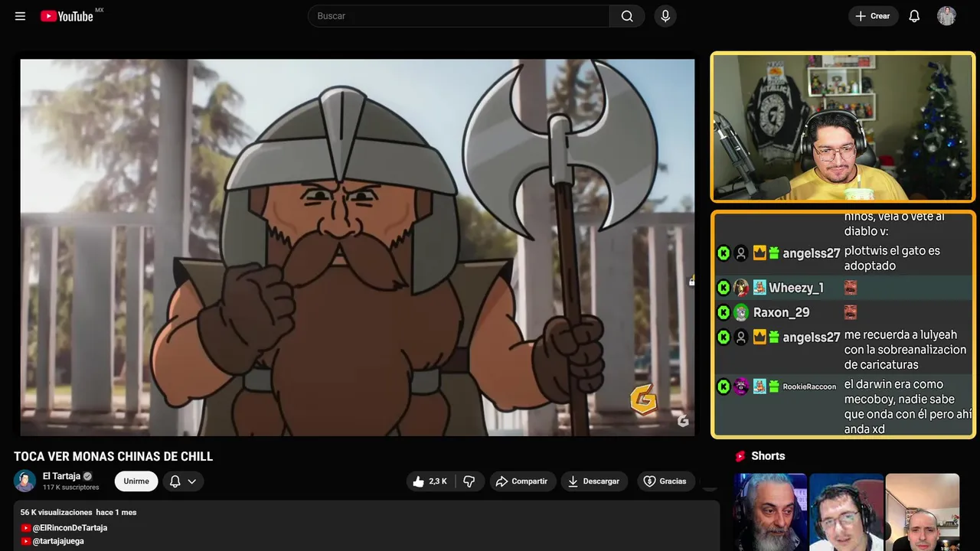Viewport: 980px width, 551px height.
Task: Open the middle short with headphones guy
Action: (846, 512)
